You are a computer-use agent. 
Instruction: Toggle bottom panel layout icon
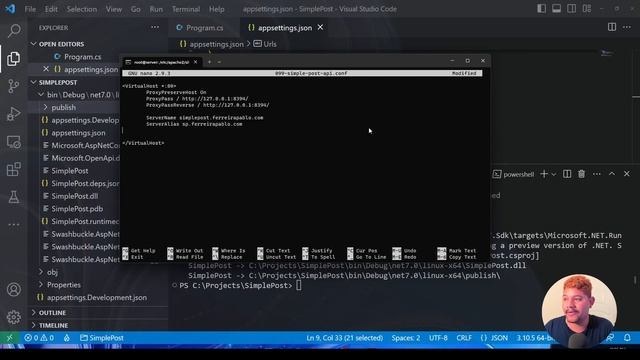556,9
